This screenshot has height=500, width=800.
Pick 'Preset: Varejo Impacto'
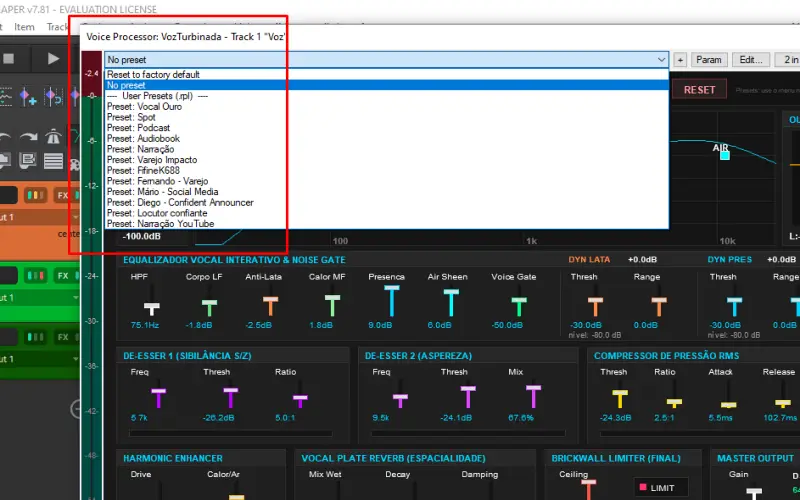coord(386,160)
